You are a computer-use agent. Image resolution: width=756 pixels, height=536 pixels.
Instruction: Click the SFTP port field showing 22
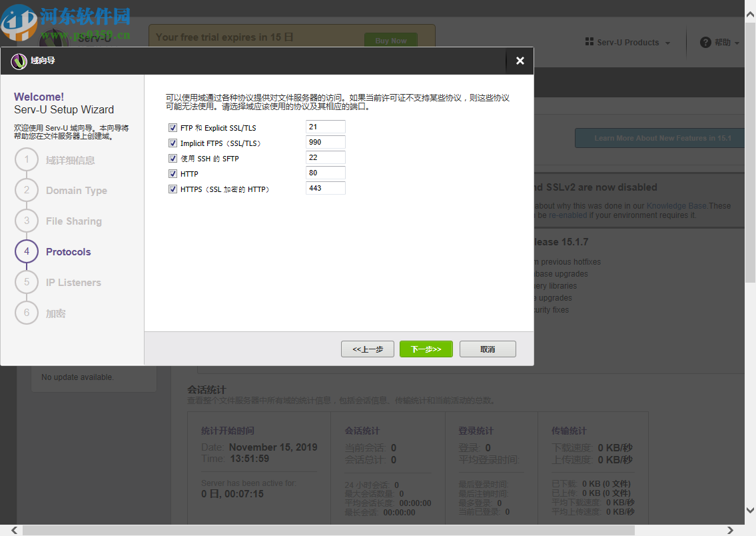326,158
